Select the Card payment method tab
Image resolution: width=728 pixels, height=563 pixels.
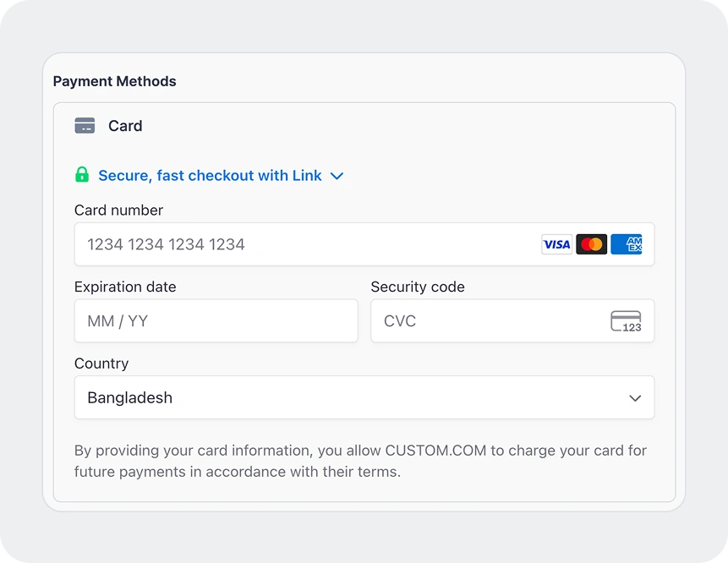click(125, 126)
